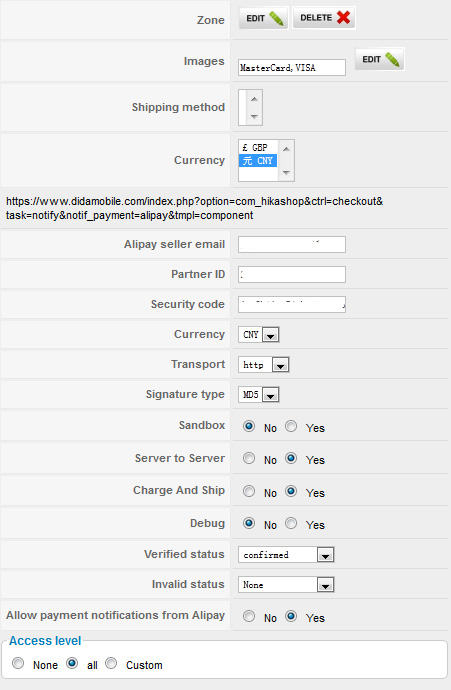Click the Images EDIT pencil button
The width and height of the screenshot is (451, 690).
coord(379,59)
